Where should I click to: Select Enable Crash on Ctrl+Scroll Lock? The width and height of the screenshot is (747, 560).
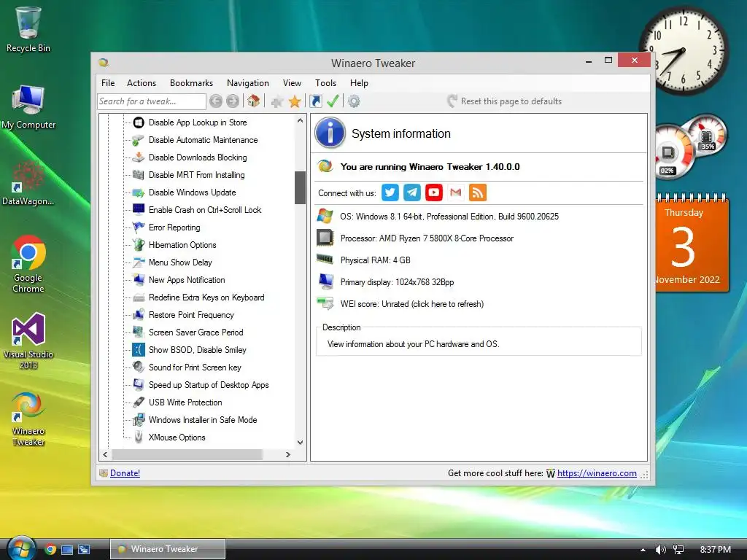(205, 210)
